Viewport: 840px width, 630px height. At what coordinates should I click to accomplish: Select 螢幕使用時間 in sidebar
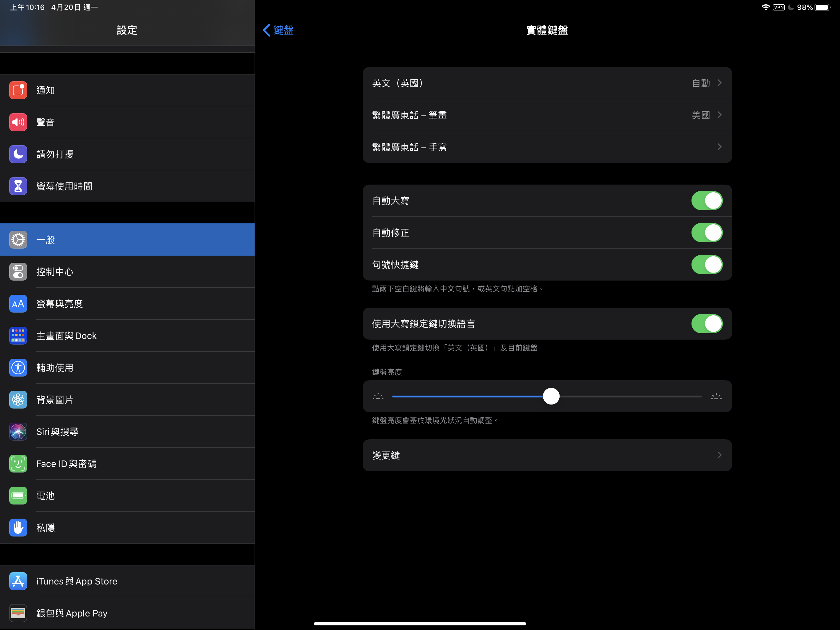tap(127, 186)
